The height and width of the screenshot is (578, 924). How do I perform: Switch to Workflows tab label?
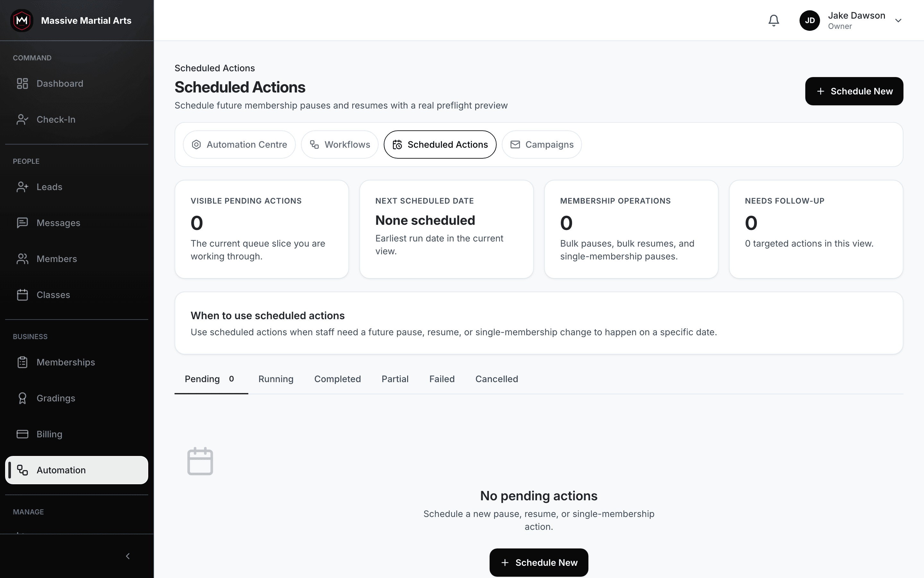[x=347, y=144]
